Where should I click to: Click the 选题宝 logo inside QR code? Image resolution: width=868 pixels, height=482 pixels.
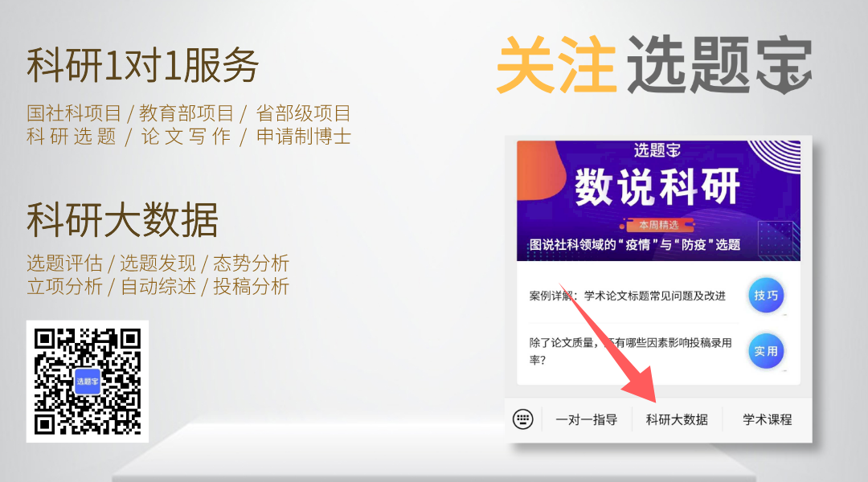(88, 382)
